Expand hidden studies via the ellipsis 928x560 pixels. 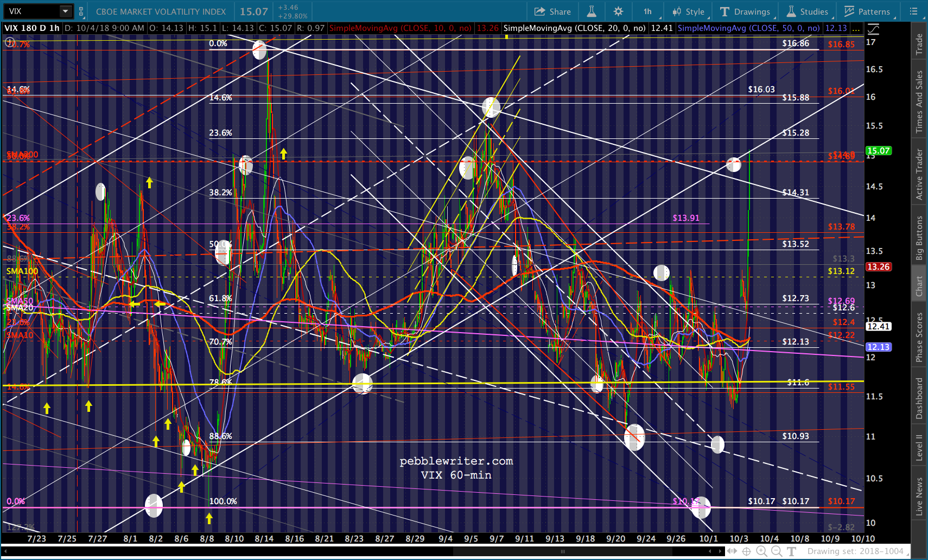tap(856, 28)
